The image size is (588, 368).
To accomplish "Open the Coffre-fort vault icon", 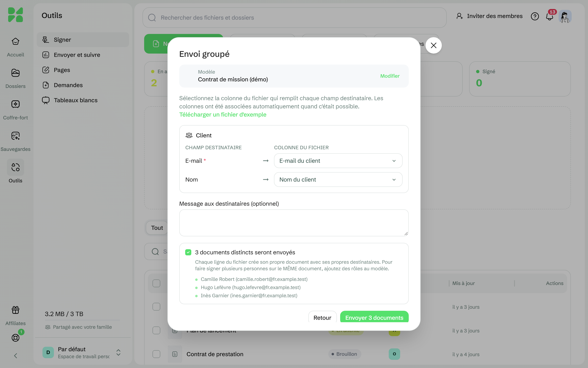I will (15, 104).
